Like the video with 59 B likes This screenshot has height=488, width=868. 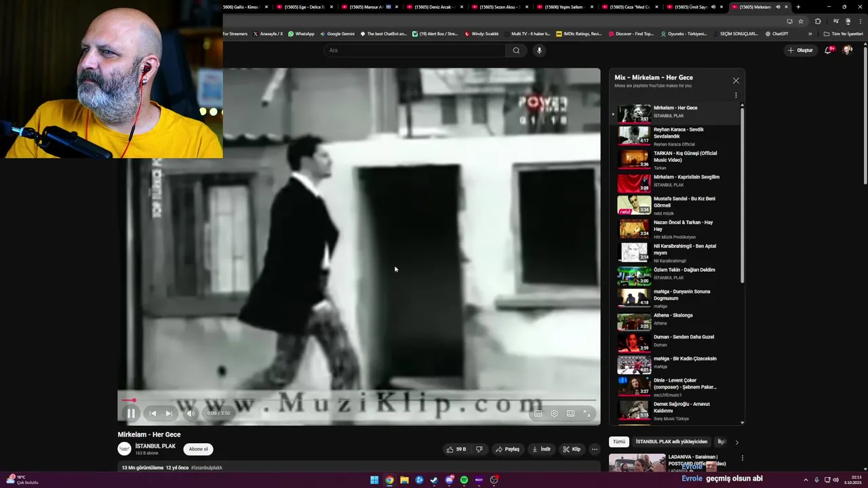[456, 449]
